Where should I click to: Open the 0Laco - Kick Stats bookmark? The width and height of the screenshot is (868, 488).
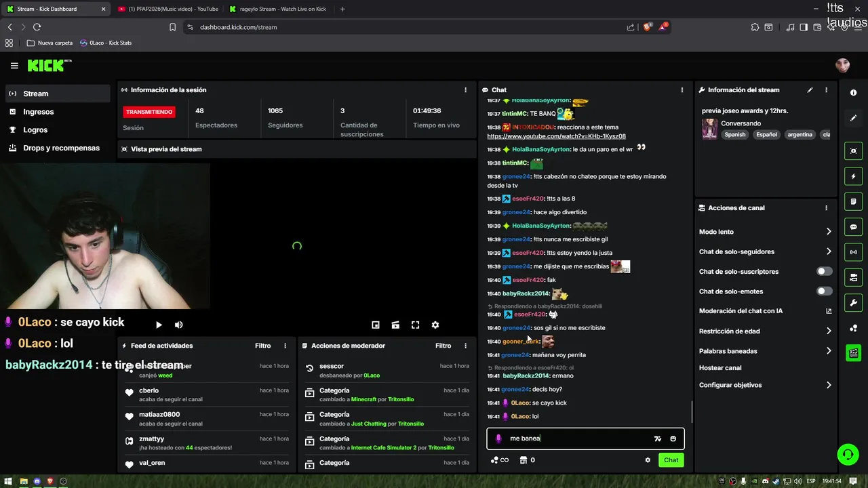coord(106,43)
